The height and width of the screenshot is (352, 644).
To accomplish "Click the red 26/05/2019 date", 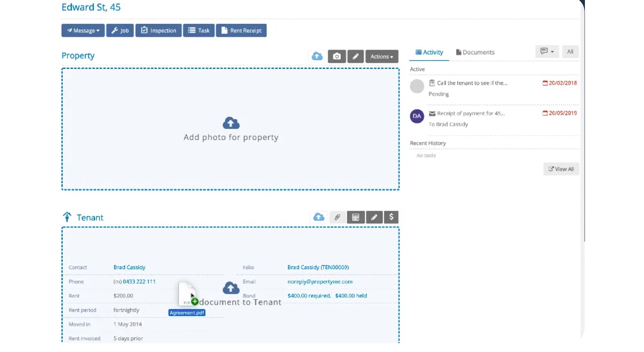I will coord(559,113).
